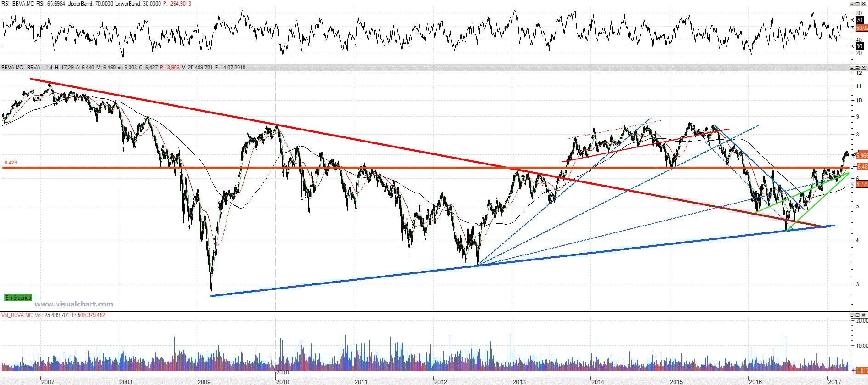Minimize the BBVA price chart panel
Viewport: 868px width, 385px height.
[x=853, y=68]
